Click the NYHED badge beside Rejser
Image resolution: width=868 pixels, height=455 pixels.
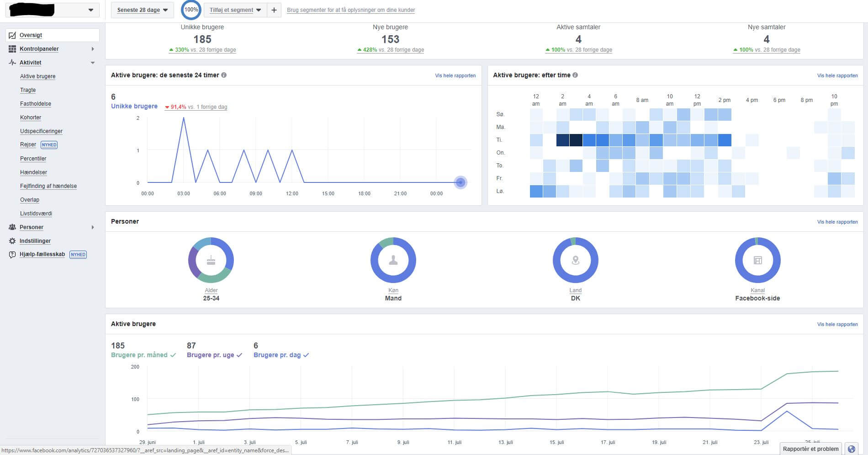point(49,145)
